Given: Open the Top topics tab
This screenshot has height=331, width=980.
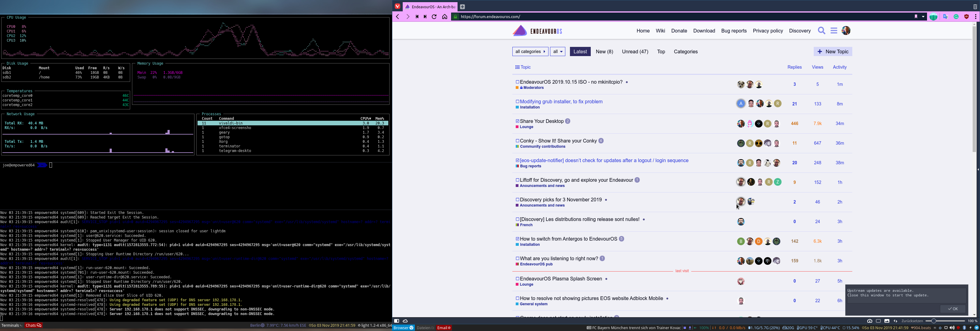Looking at the screenshot, I should pos(661,52).
